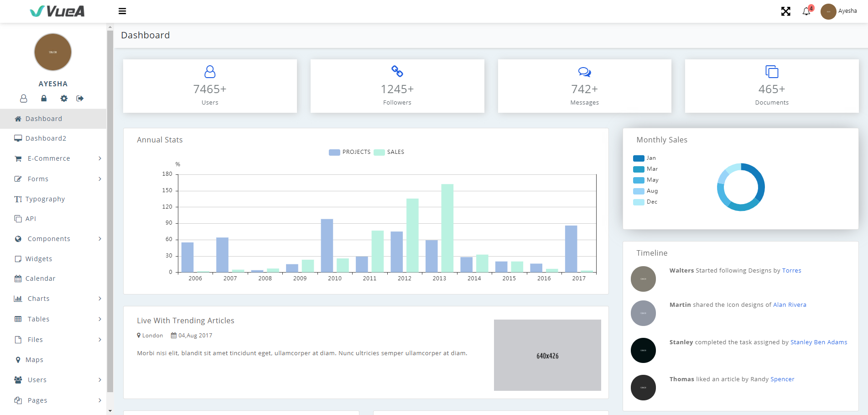The width and height of the screenshot is (868, 415).
Task: Expand the Pages submenu chevron
Action: tap(100, 400)
